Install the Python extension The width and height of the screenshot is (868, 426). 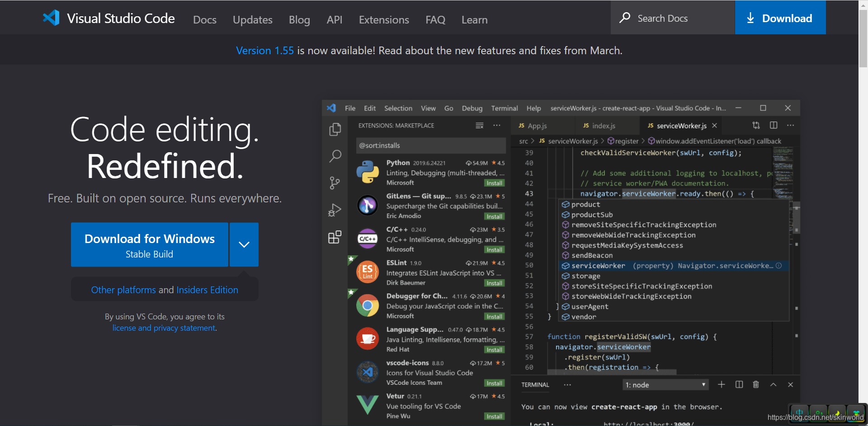tap(494, 183)
